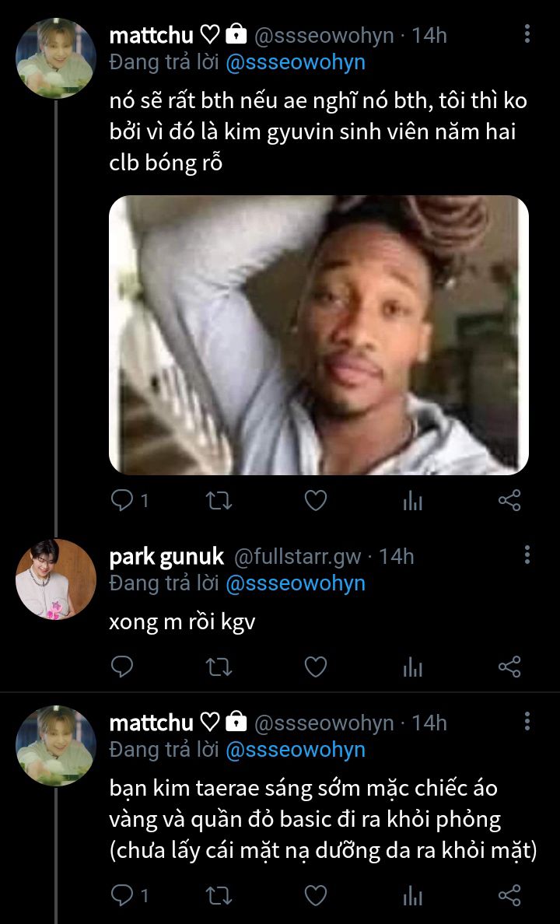Open the attached photo in the first tweet
560x924 pixels.
(x=318, y=334)
